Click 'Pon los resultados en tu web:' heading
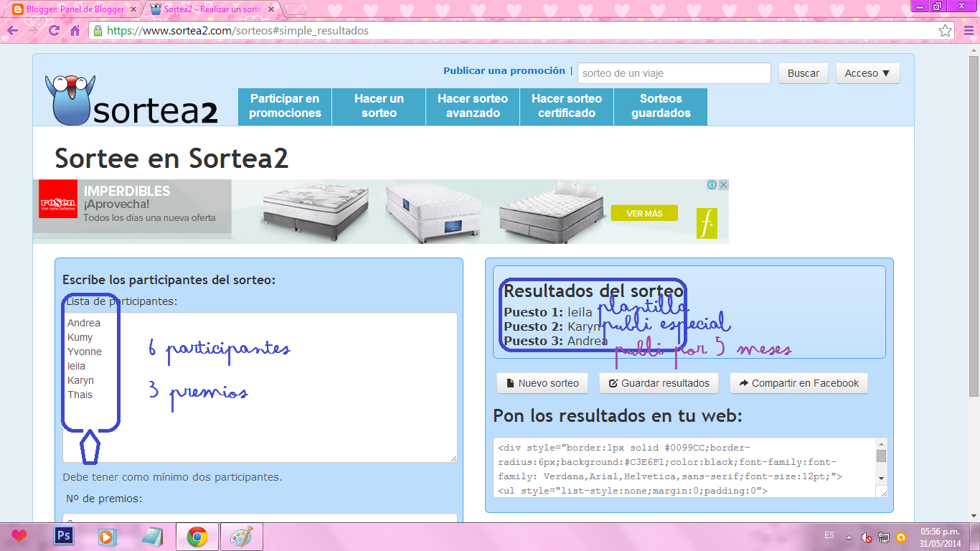Image resolution: width=980 pixels, height=551 pixels. point(618,416)
